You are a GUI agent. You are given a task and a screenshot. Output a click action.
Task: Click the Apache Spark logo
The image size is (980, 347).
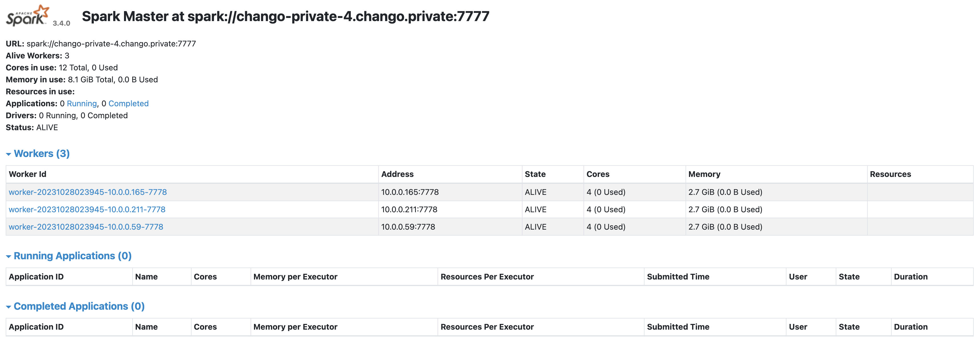pos(27,16)
